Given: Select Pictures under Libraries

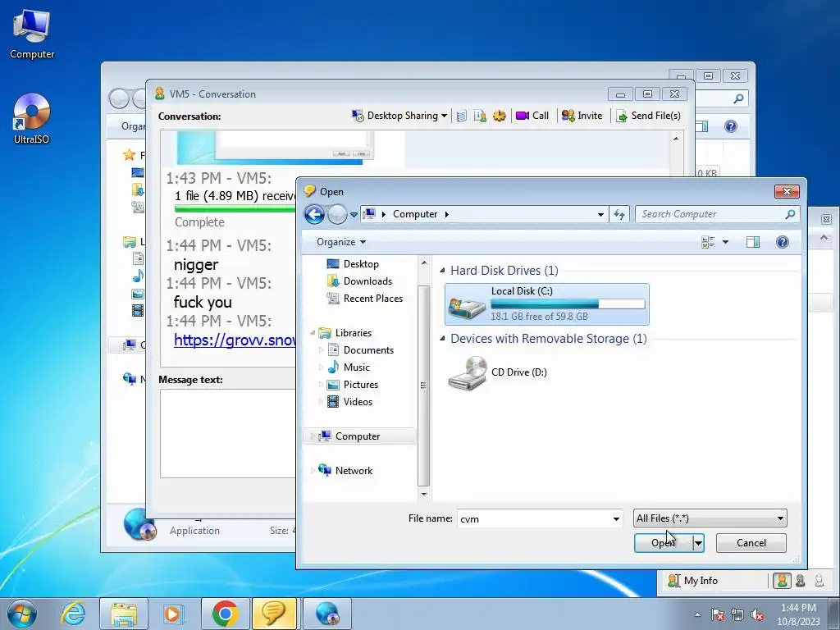Looking at the screenshot, I should point(352,384).
